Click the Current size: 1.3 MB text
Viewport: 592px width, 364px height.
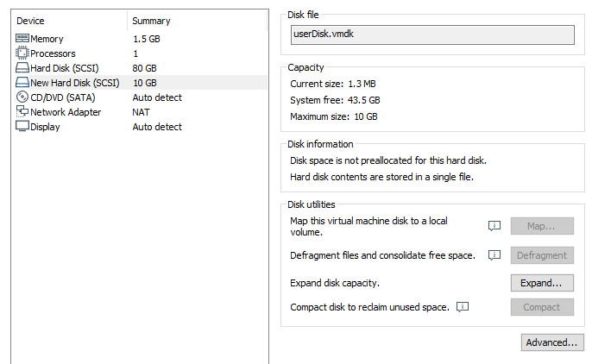(x=333, y=84)
